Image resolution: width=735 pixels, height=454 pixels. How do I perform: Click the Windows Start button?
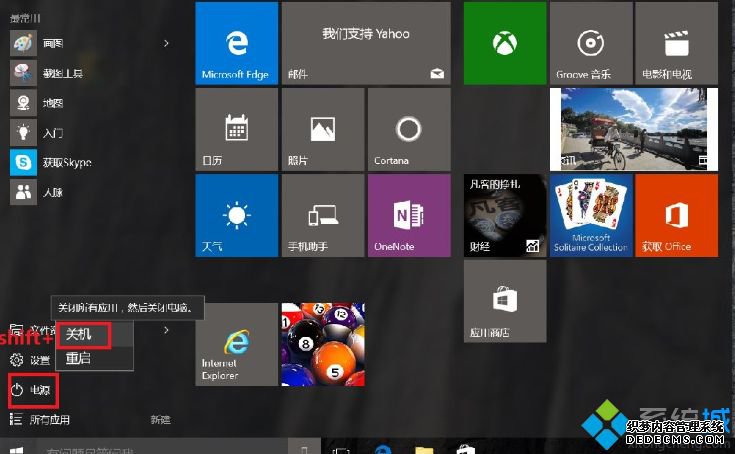pos(16,449)
